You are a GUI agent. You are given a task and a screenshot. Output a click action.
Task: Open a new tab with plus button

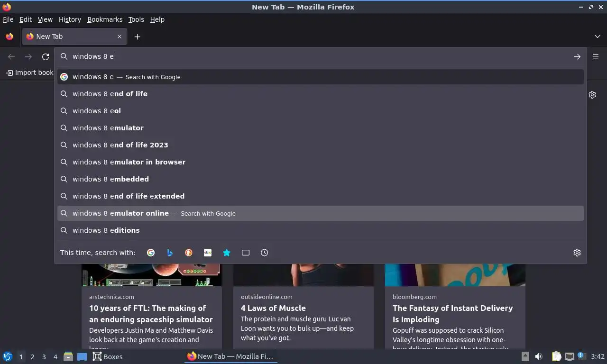pyautogui.click(x=137, y=36)
